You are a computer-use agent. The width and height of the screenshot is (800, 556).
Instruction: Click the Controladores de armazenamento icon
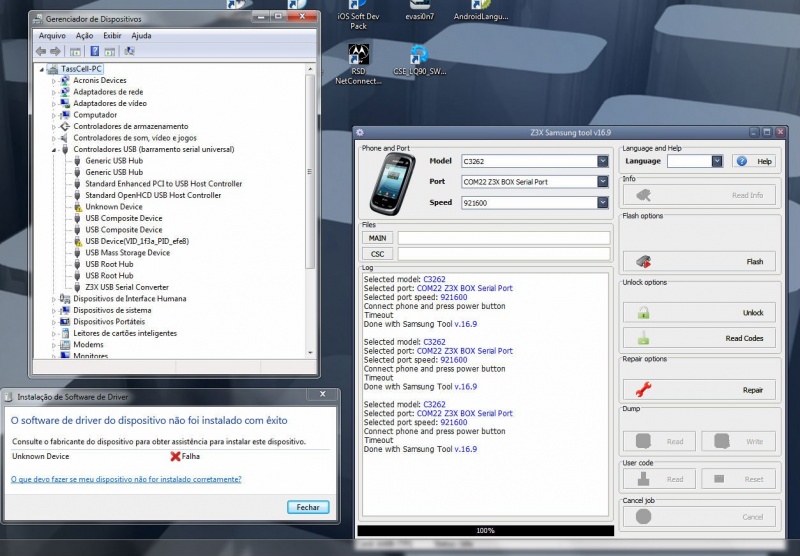point(65,126)
